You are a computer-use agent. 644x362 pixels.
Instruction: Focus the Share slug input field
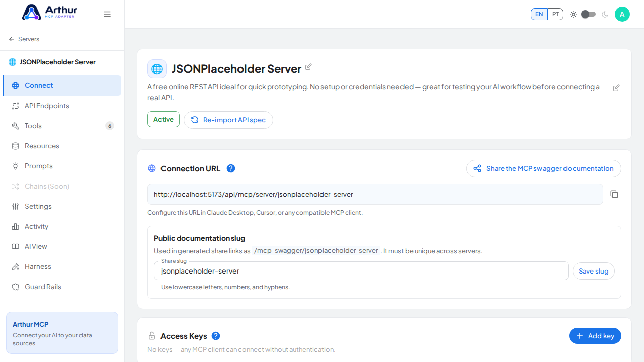pos(361,271)
